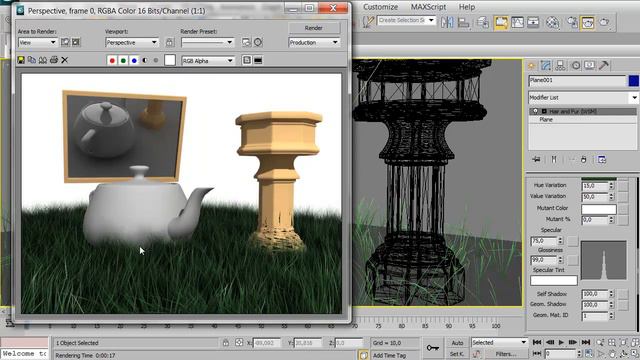Click Configure Modifier Sets icon

(x=602, y=160)
